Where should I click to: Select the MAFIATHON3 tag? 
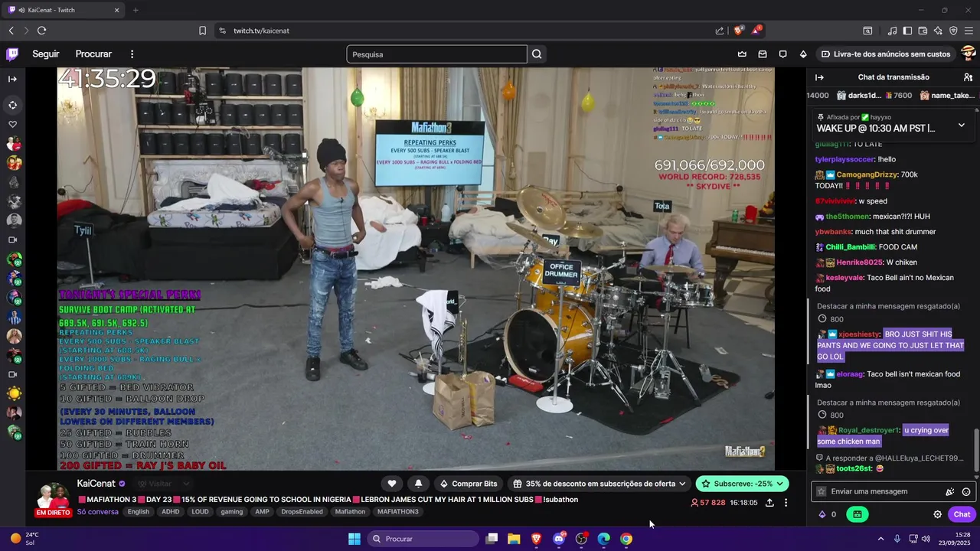coord(397,512)
